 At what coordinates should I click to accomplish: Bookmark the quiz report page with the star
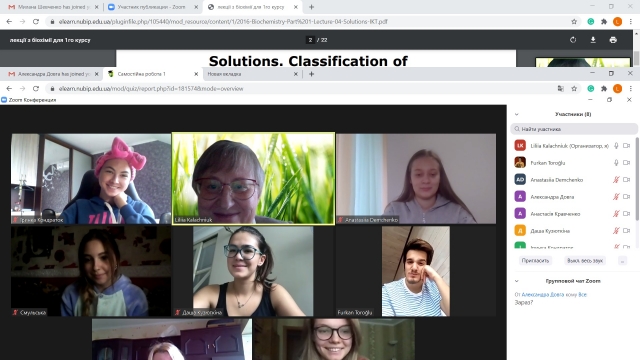pos(574,89)
